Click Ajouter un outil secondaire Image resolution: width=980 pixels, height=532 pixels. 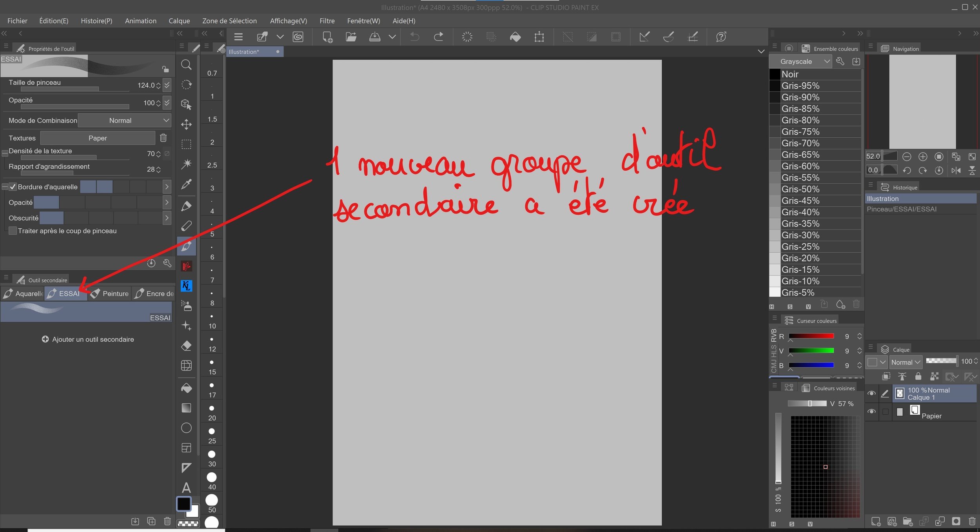click(x=88, y=339)
